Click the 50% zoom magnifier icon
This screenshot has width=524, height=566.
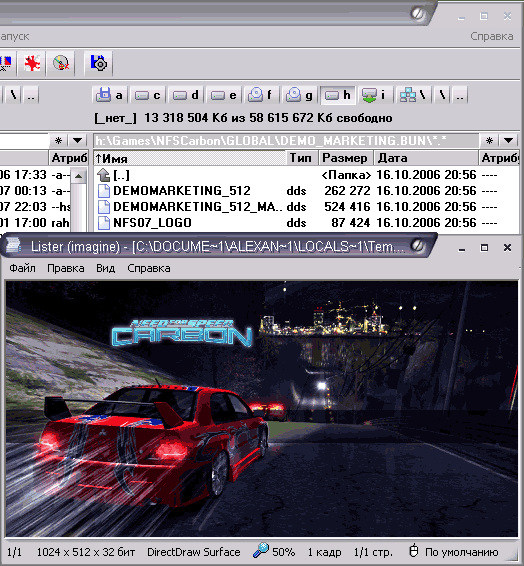pos(261,550)
